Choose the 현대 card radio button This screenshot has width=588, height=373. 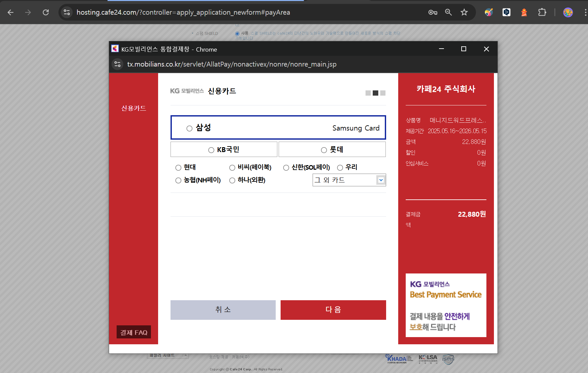178,168
